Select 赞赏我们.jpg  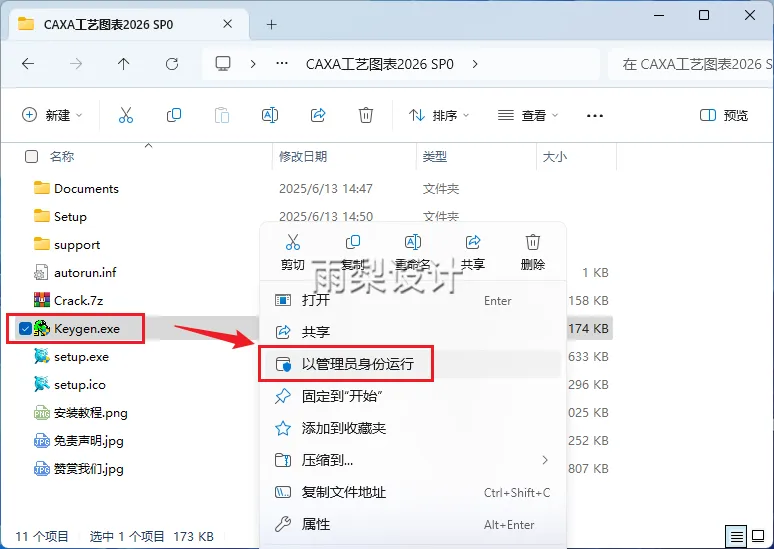(89, 469)
